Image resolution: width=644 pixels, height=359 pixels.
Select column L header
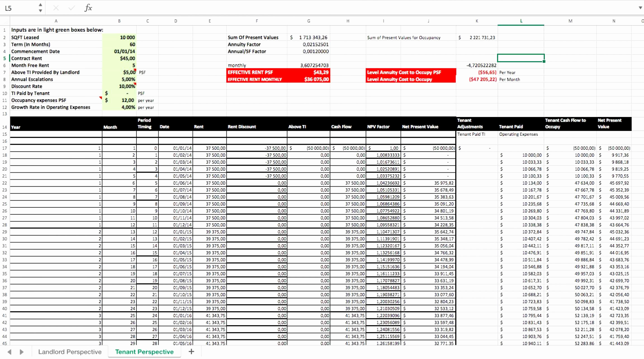point(521,21)
